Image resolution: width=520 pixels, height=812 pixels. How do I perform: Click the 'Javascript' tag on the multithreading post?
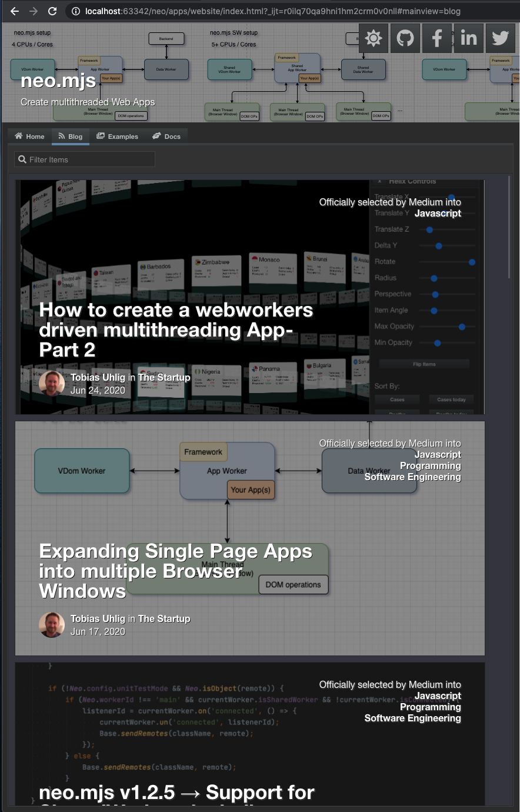[438, 213]
